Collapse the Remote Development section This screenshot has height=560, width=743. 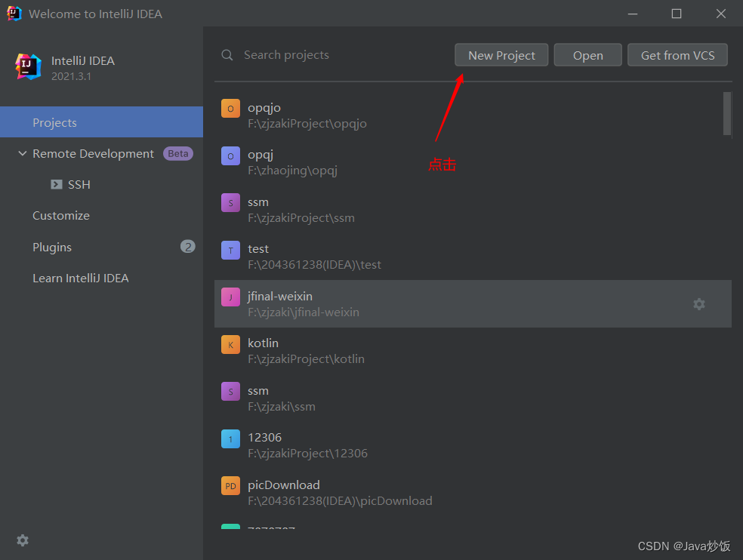click(x=22, y=153)
